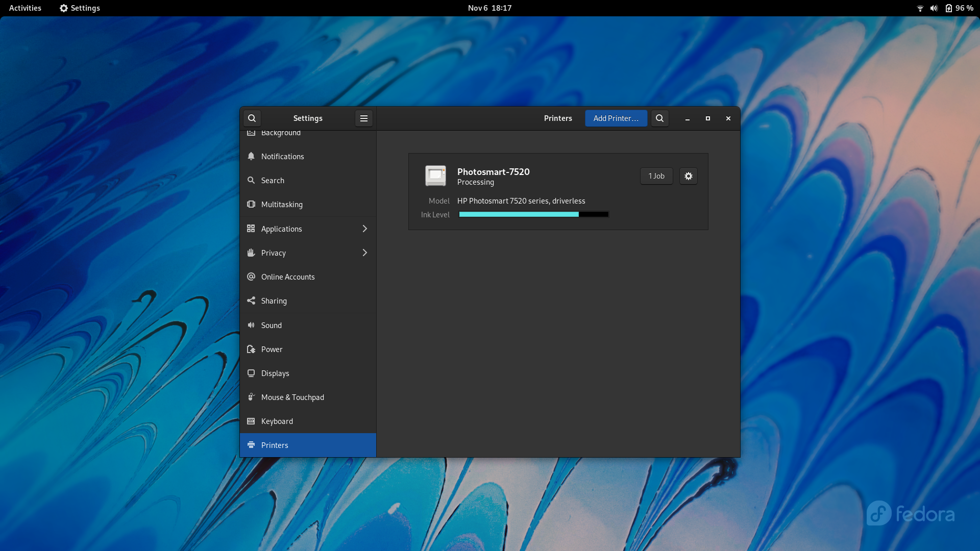
Task: Open the Settings sidebar search icon
Action: pos(252,118)
